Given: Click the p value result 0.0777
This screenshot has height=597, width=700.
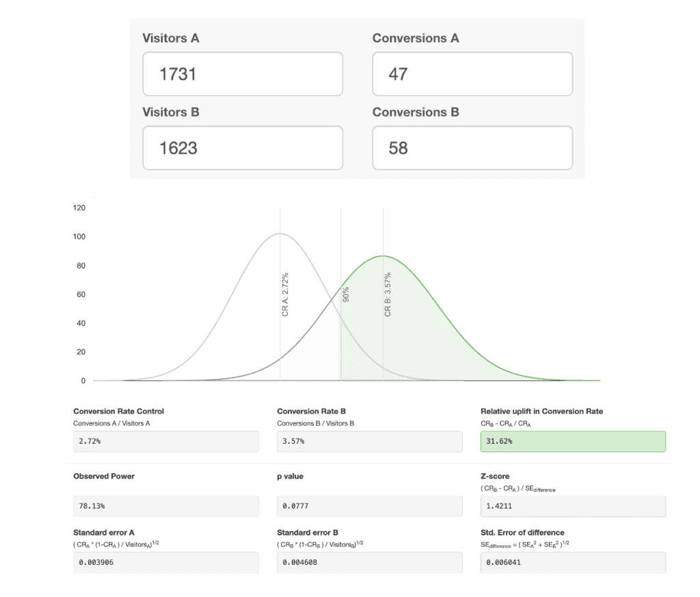Looking at the screenshot, I should (x=369, y=507).
